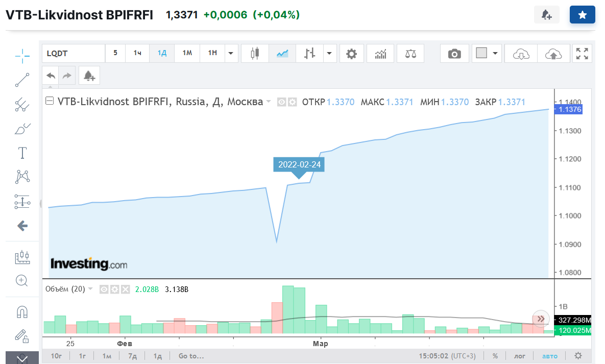Image resolution: width=605 pixels, height=364 pixels.
Task: Select the 7д time range
Action: tap(132, 356)
